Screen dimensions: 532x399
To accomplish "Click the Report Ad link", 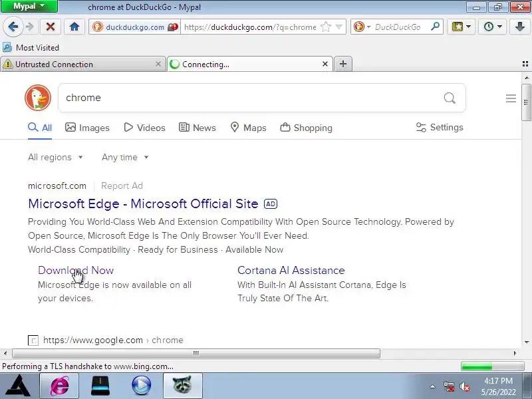I will coord(122,186).
